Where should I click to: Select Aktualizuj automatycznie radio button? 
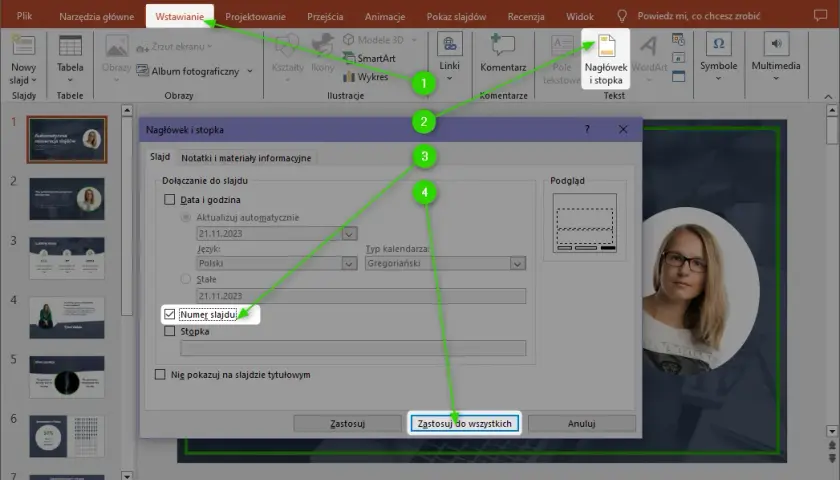point(186,218)
